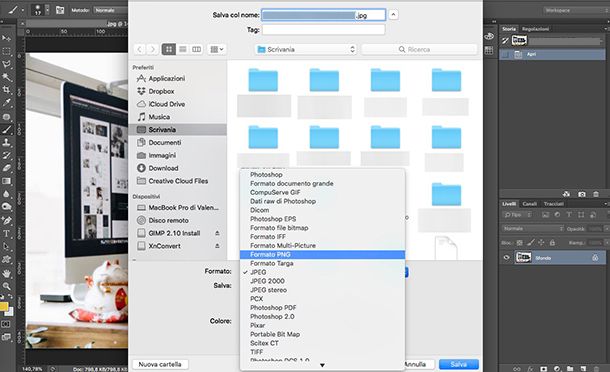610x372 pixels.
Task: Select the Type tool
Action: (6, 233)
